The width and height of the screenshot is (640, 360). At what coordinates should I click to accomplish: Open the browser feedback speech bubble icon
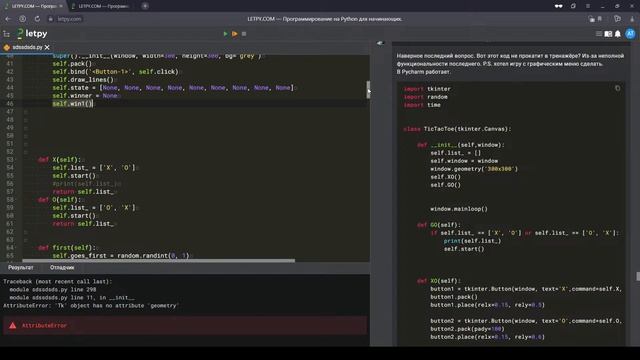[617, 19]
